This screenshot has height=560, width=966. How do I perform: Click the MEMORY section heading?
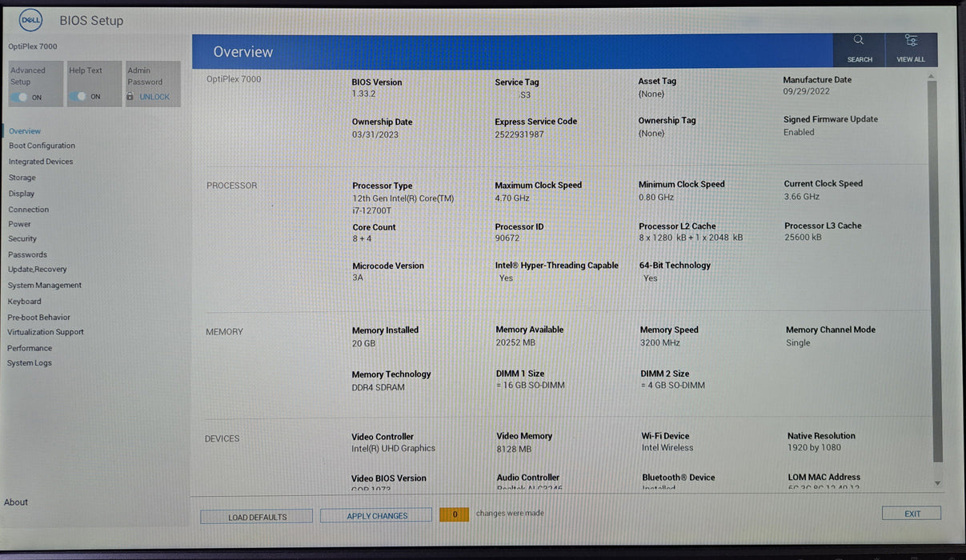pyautogui.click(x=224, y=332)
